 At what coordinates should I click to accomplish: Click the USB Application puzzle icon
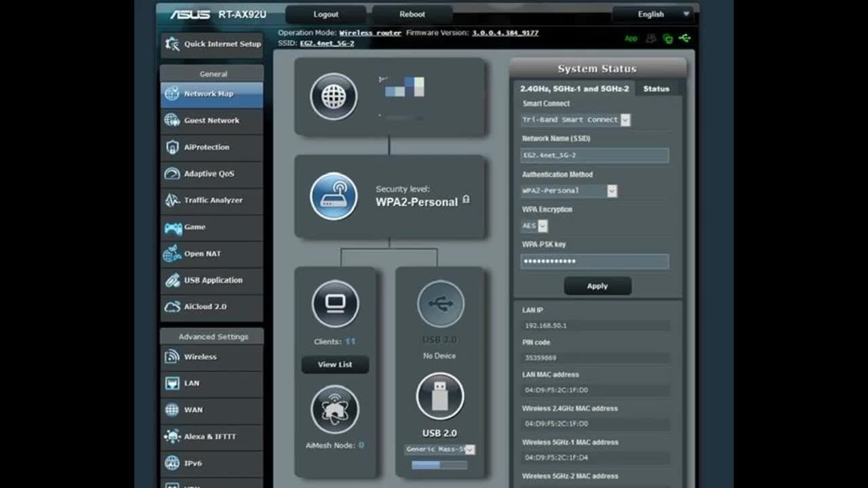point(172,280)
